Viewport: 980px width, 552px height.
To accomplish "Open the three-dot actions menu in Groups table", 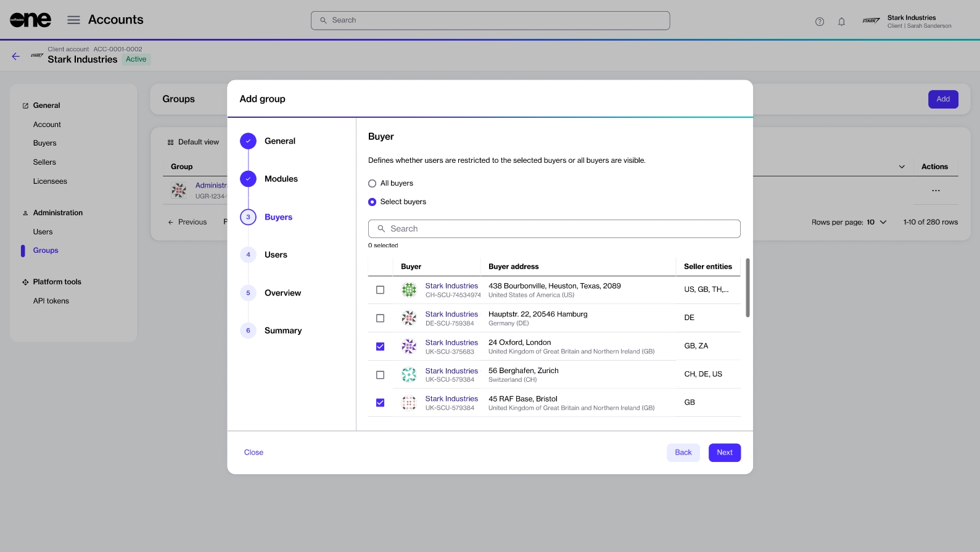I will point(936,191).
